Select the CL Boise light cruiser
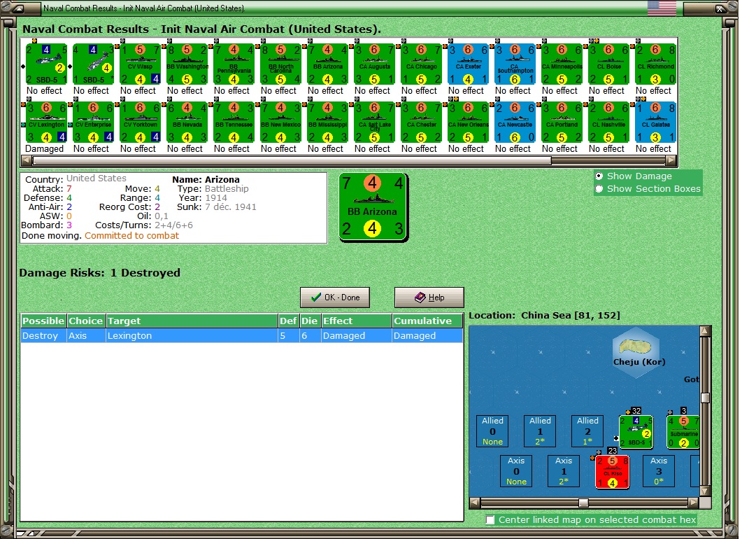This screenshot has height=539, width=756. pos(608,64)
